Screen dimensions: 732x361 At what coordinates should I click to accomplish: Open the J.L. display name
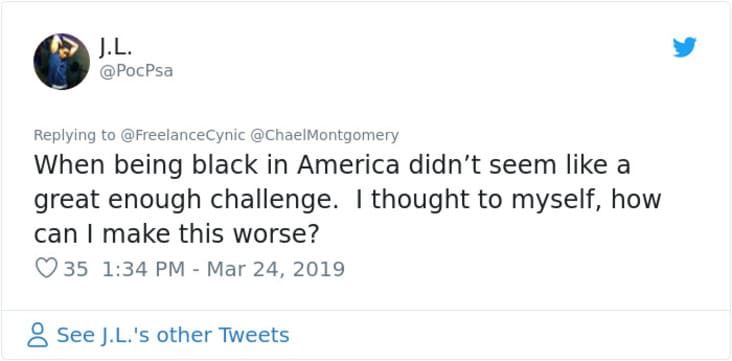coord(116,47)
